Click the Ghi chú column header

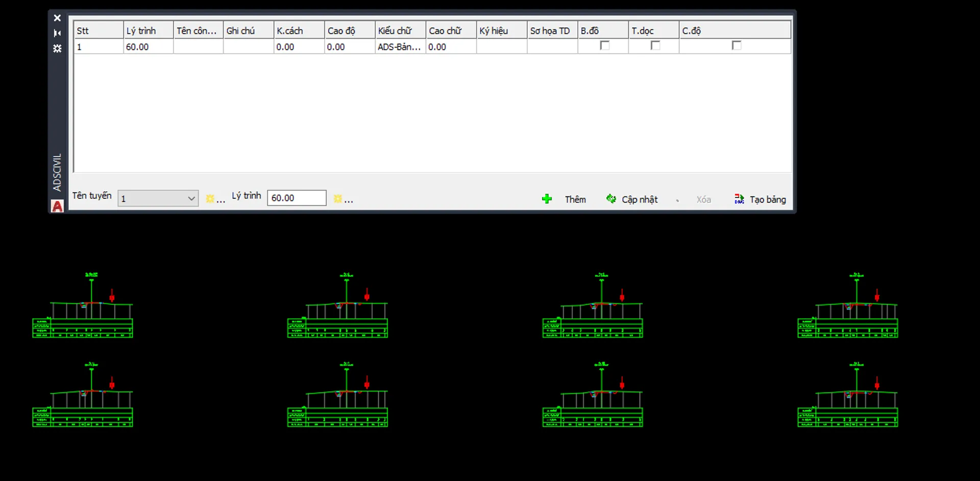pos(249,31)
